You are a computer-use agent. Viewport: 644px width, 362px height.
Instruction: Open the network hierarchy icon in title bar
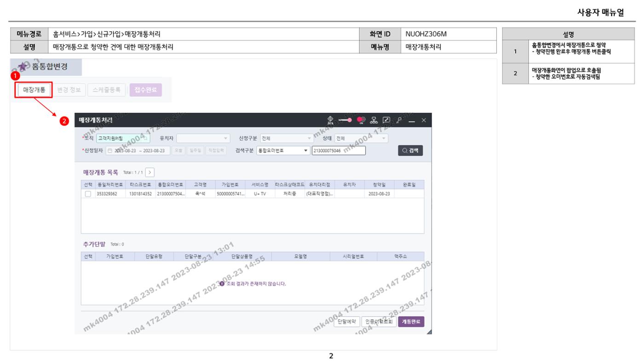click(374, 120)
